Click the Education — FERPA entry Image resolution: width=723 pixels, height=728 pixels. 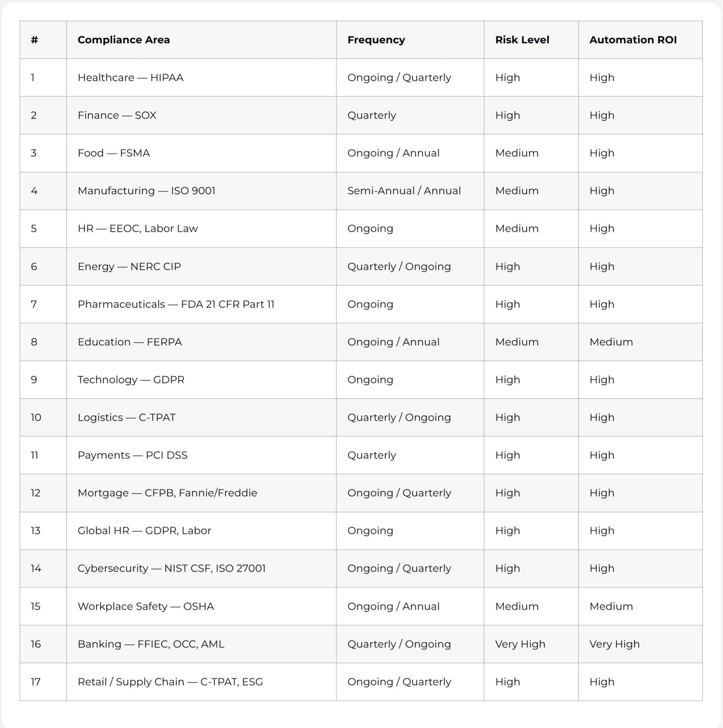pyautogui.click(x=130, y=342)
